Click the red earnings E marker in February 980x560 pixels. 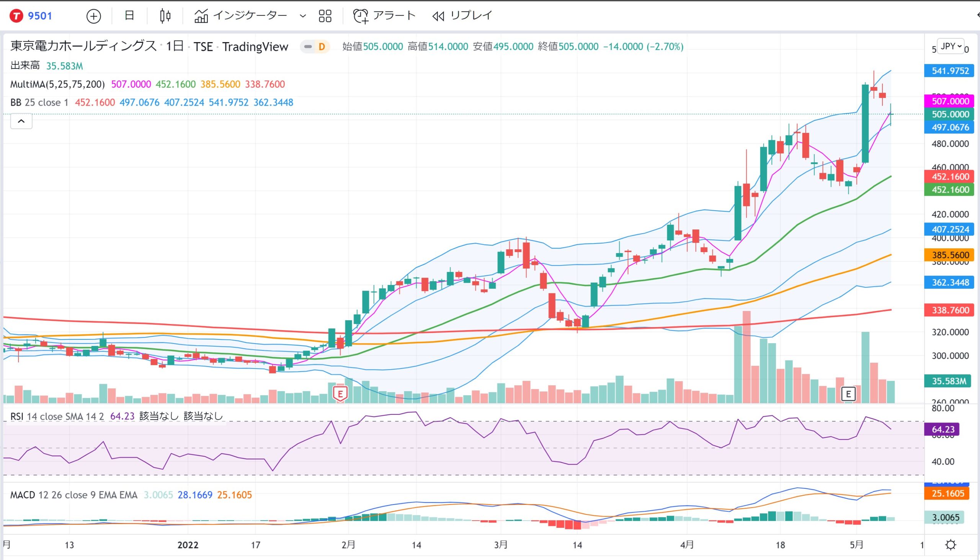tap(340, 394)
